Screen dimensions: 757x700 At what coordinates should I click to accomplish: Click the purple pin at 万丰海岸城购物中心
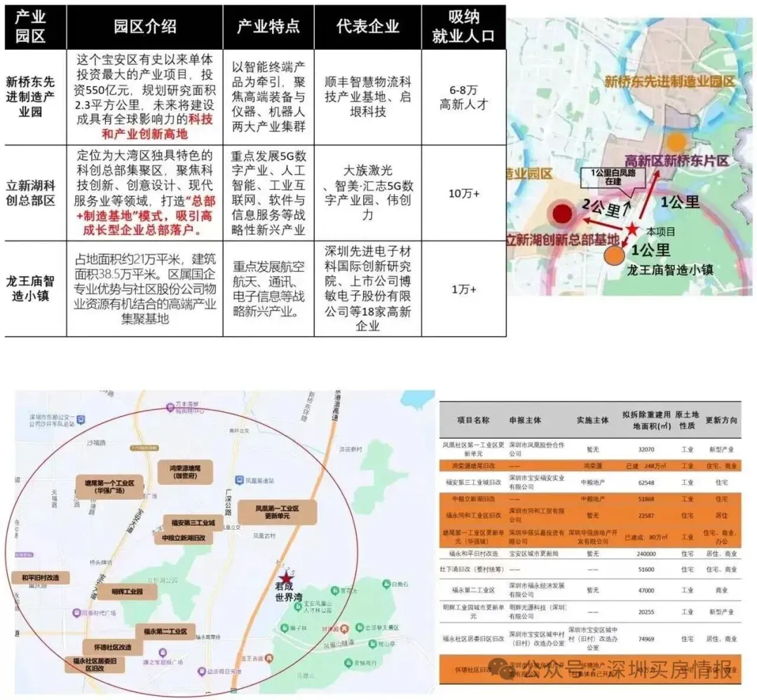click(170, 407)
